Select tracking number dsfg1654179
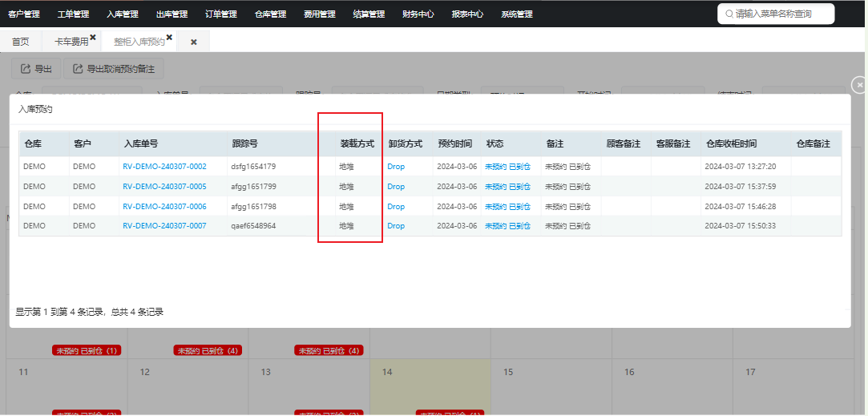 click(253, 166)
